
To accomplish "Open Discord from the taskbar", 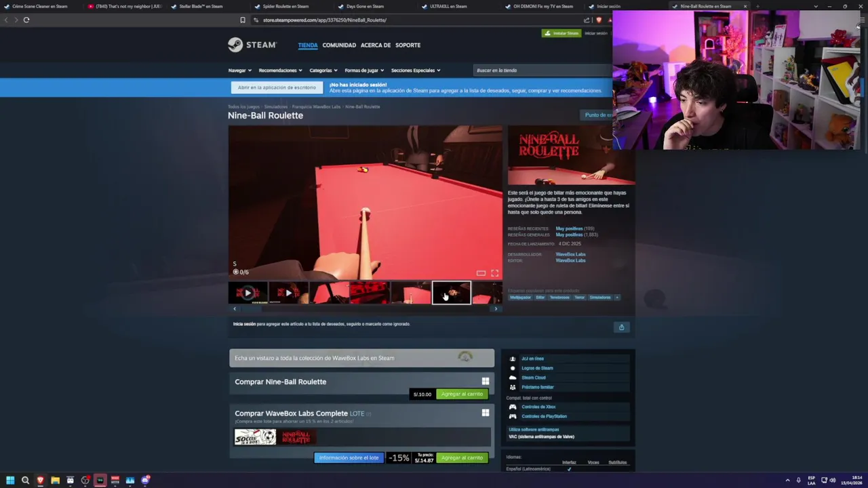I will pos(145,481).
